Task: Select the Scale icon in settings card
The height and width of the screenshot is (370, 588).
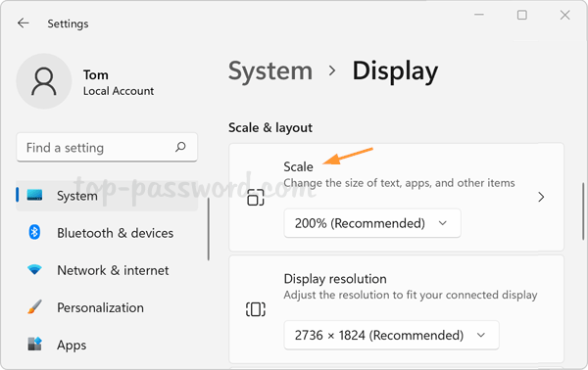Action: [x=256, y=198]
